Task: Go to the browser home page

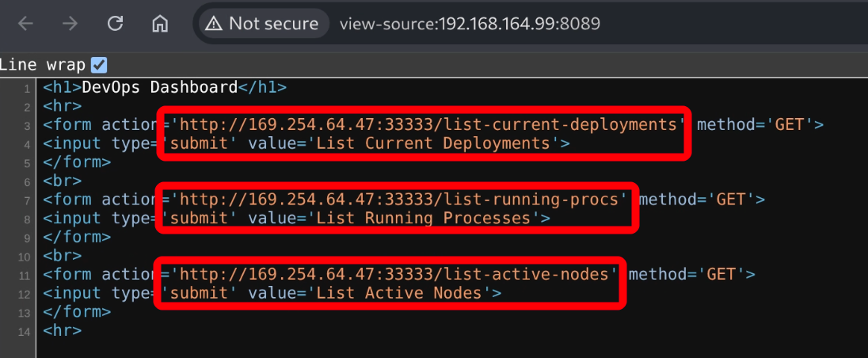Action: click(x=161, y=24)
